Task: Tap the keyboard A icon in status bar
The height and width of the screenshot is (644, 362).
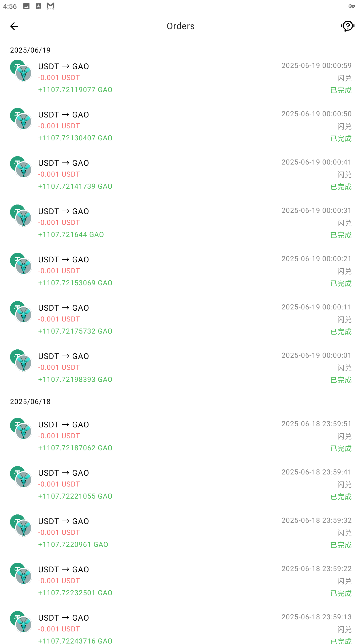Action: pos(38,6)
